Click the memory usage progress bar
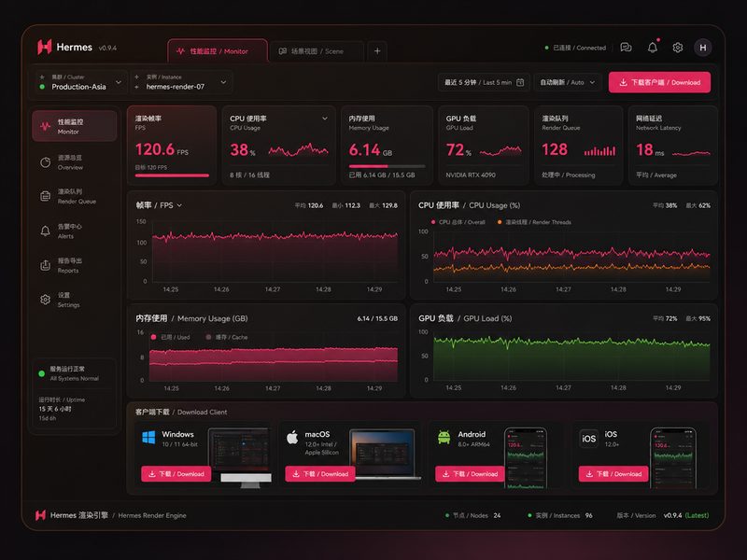The image size is (747, 560). pyautogui.click(x=387, y=166)
